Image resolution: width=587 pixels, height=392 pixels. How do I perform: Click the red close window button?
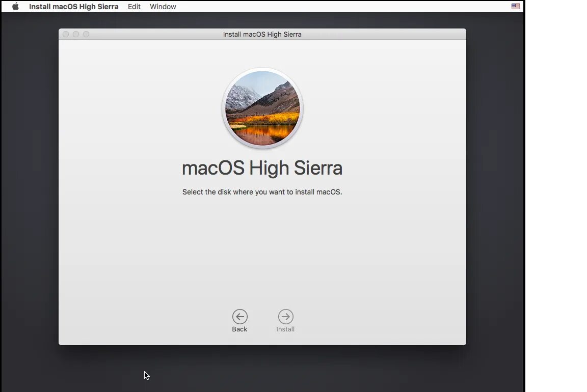click(x=66, y=35)
